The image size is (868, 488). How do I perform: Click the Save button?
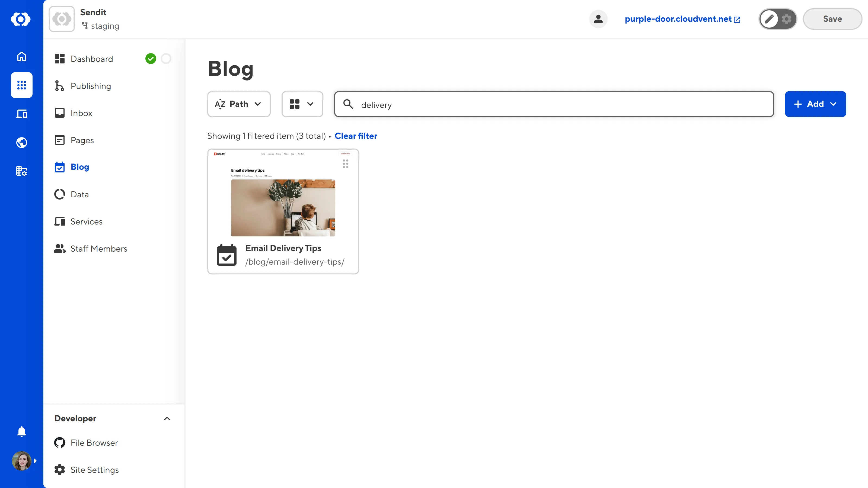(x=832, y=19)
